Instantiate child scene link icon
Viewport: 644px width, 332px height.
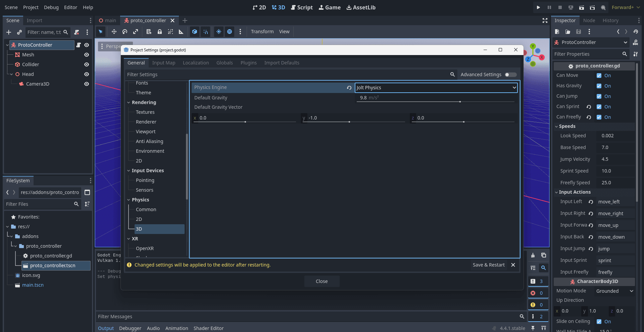point(19,32)
